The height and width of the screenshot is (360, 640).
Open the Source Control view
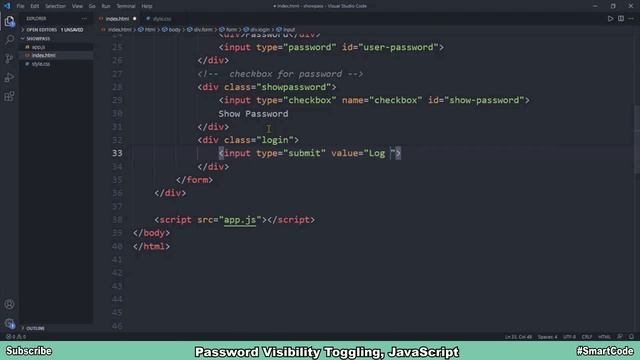click(9, 58)
